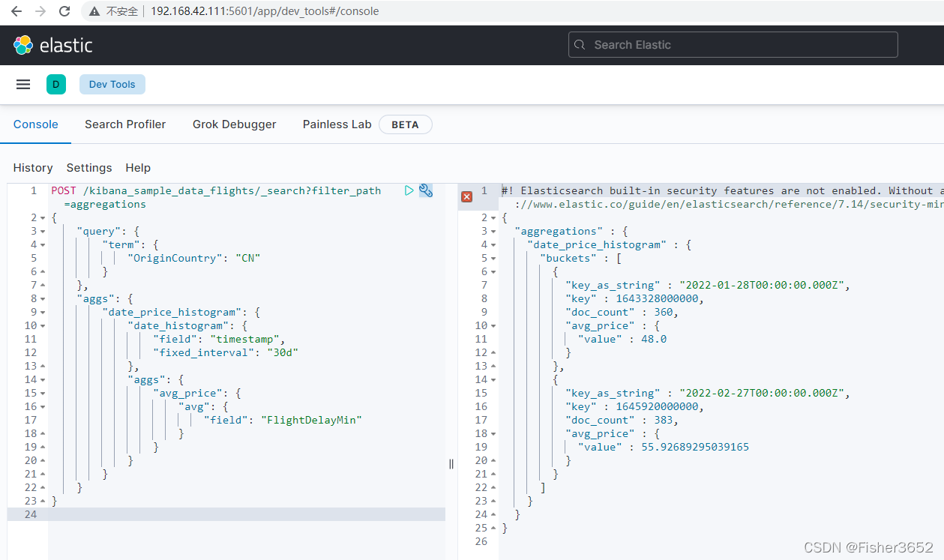Collapse the "term" fold at line 4
The width and height of the screenshot is (944, 560).
click(x=43, y=245)
